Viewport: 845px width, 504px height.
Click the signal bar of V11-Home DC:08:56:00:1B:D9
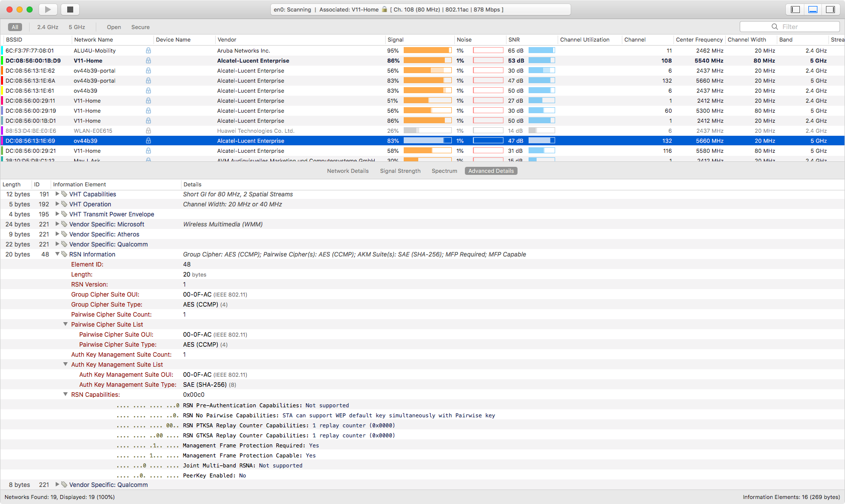[427, 61]
